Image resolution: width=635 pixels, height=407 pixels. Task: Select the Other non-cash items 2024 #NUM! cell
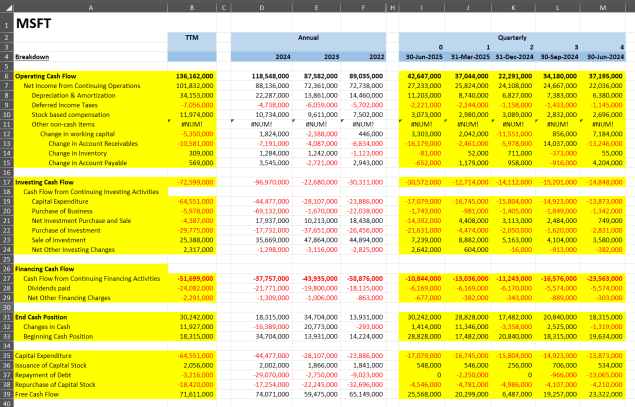[262, 124]
